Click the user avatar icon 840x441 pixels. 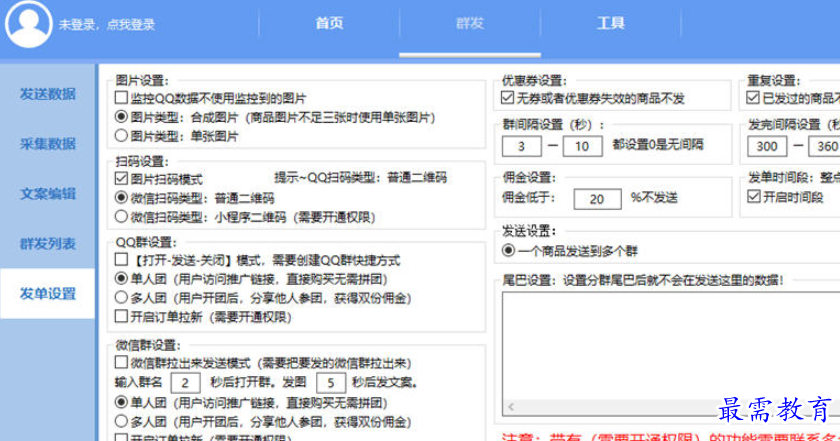point(28,25)
